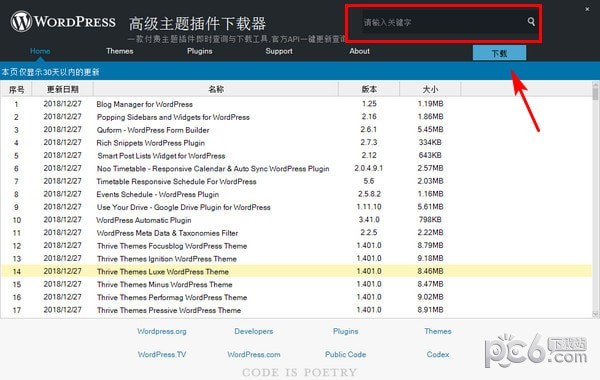Image resolution: width=600 pixels, height=380 pixels.
Task: Open the Themes tab
Action: (x=120, y=51)
